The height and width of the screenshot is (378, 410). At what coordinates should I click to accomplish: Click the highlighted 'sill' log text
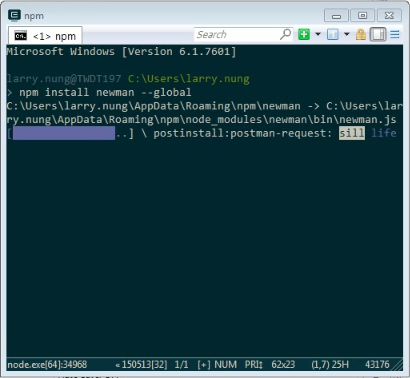352,133
